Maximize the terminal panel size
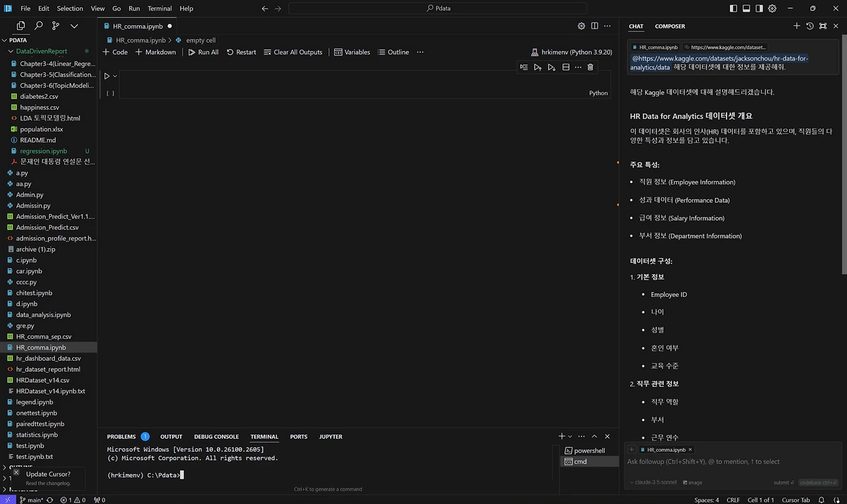847x504 pixels. (x=594, y=437)
